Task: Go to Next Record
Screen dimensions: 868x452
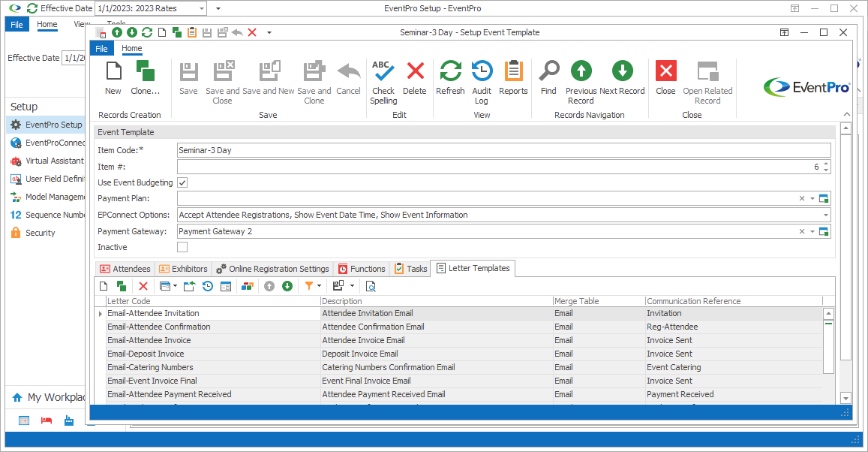Action: (x=622, y=78)
